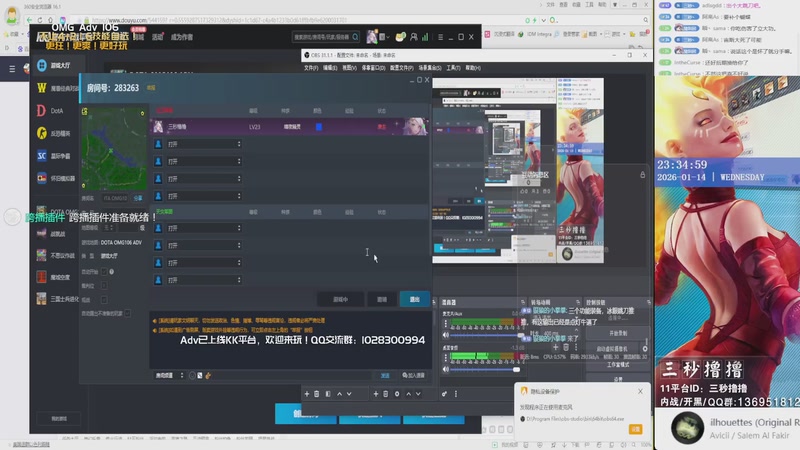Open the retro emulator sidebar icon below SC

click(41, 178)
